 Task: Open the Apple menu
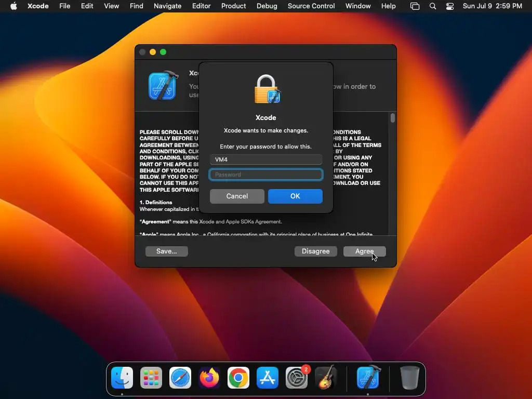tap(14, 6)
